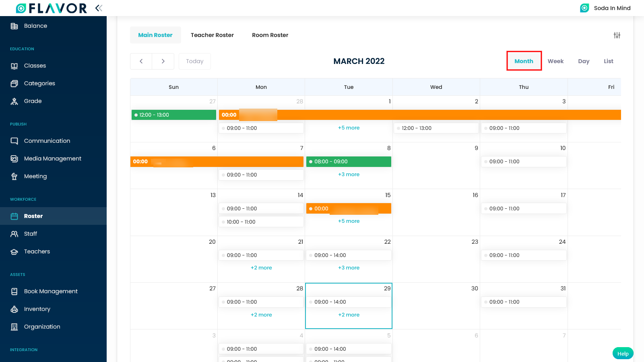Expand +3 more events on March 22
Screen dimensions: 644x362
[349, 268]
